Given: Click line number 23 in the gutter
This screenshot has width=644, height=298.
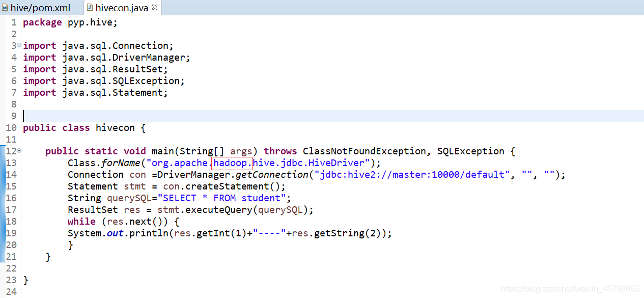Looking at the screenshot, I should [x=11, y=280].
